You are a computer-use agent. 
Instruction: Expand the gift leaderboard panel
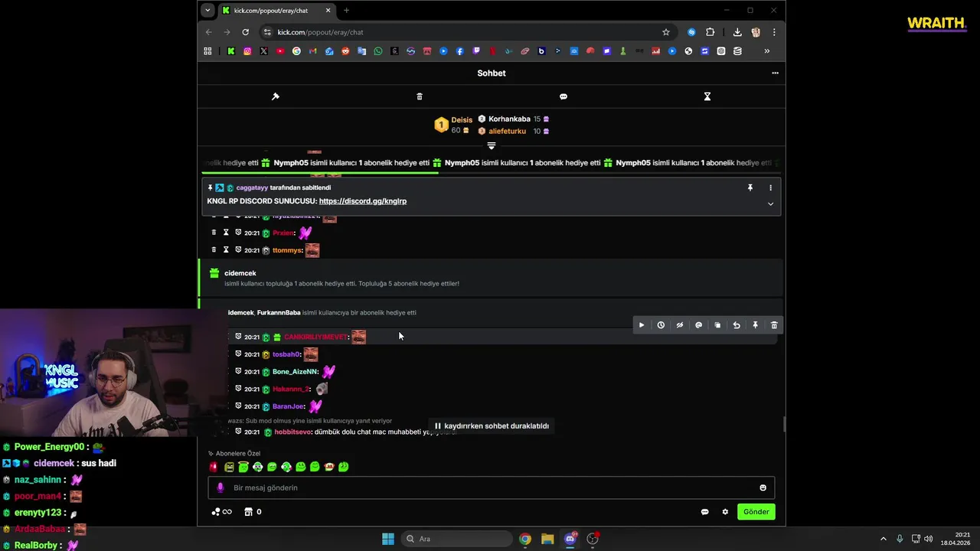pyautogui.click(x=492, y=145)
